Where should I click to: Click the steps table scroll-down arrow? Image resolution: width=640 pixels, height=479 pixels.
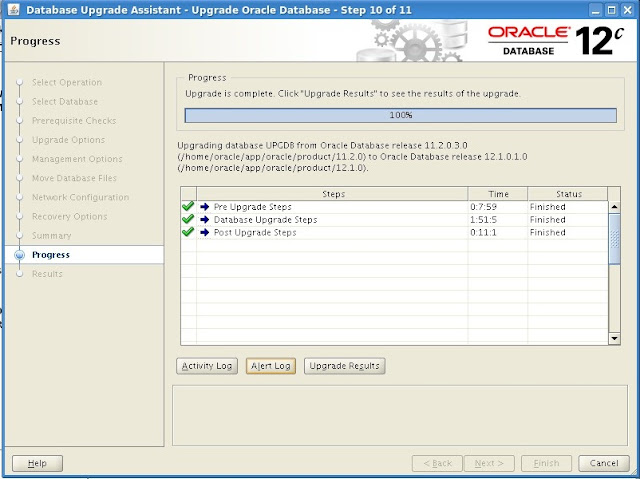[614, 338]
